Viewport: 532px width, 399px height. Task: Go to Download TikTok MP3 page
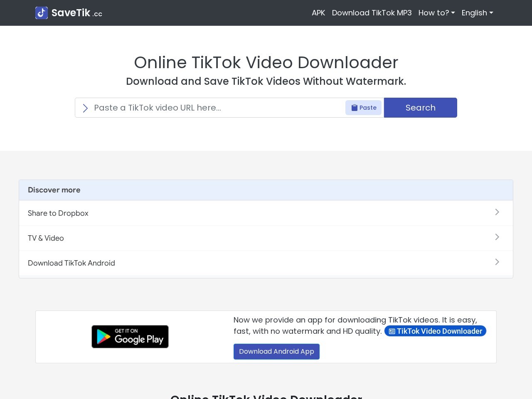click(x=372, y=13)
